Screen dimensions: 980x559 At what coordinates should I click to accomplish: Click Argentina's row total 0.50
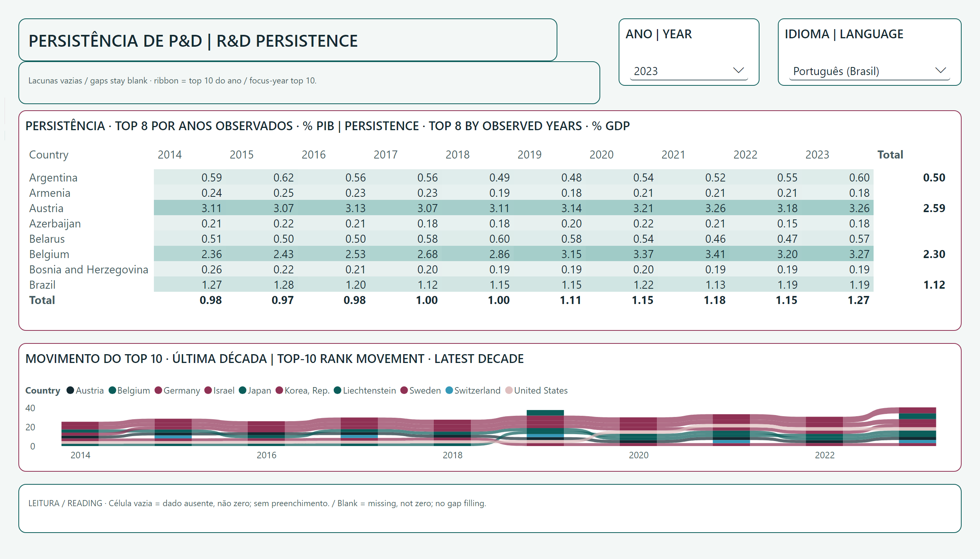pyautogui.click(x=934, y=177)
